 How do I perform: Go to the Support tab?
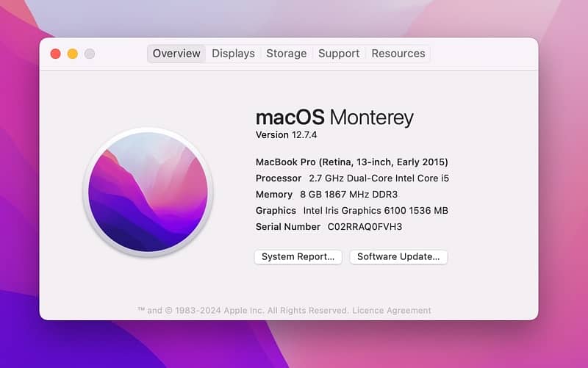339,54
